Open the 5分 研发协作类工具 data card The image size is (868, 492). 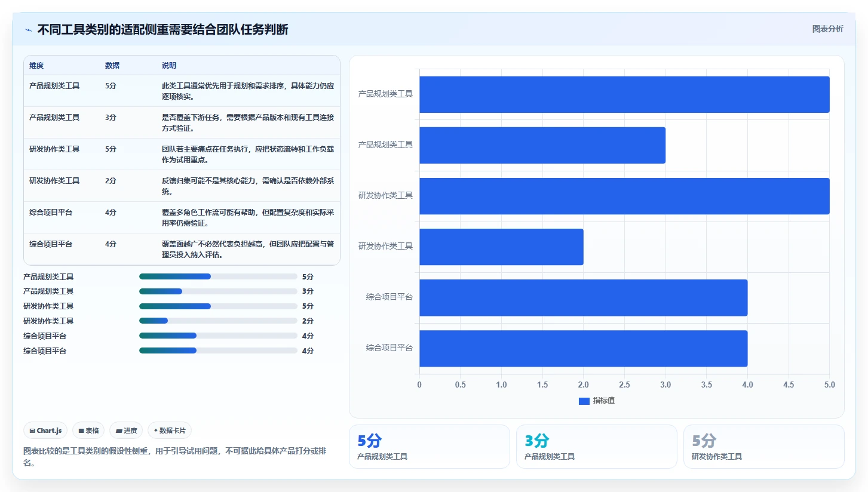(764, 447)
